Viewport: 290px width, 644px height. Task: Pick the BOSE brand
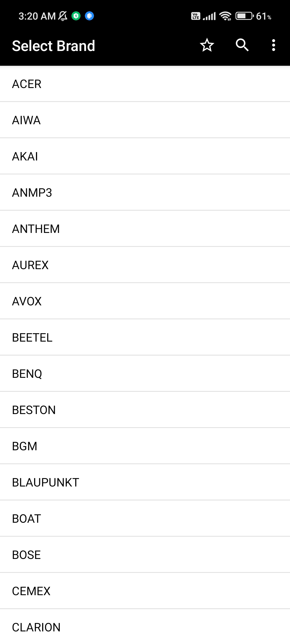[145, 555]
